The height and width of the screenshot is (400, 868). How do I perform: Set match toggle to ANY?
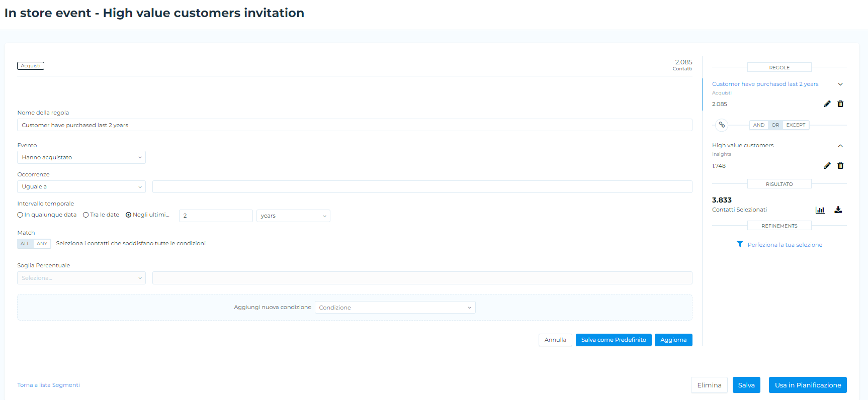tap(42, 244)
